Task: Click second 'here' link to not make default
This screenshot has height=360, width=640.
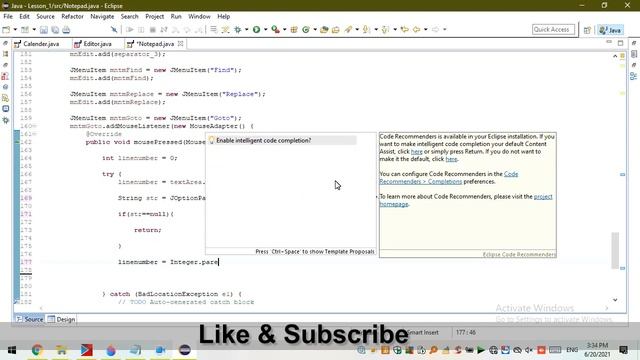Action: coord(451,159)
